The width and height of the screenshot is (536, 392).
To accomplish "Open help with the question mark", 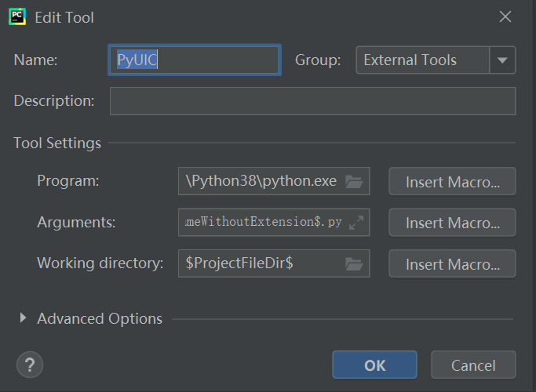I will [30, 365].
